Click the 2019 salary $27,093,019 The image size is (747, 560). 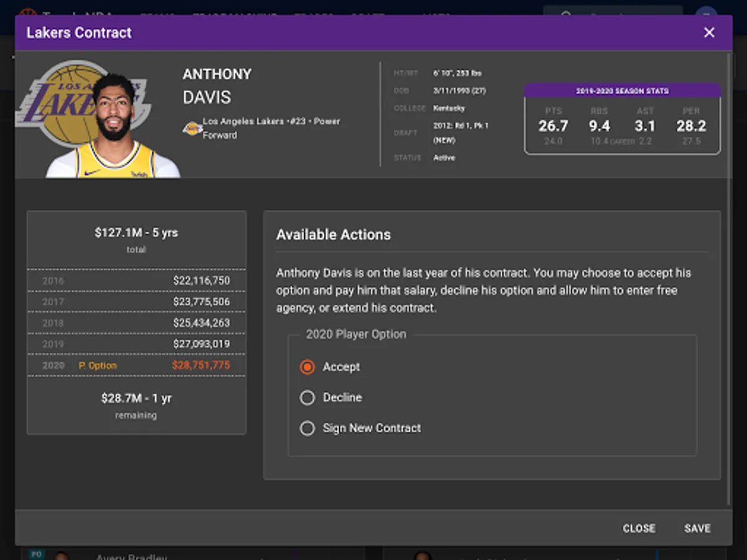201,344
